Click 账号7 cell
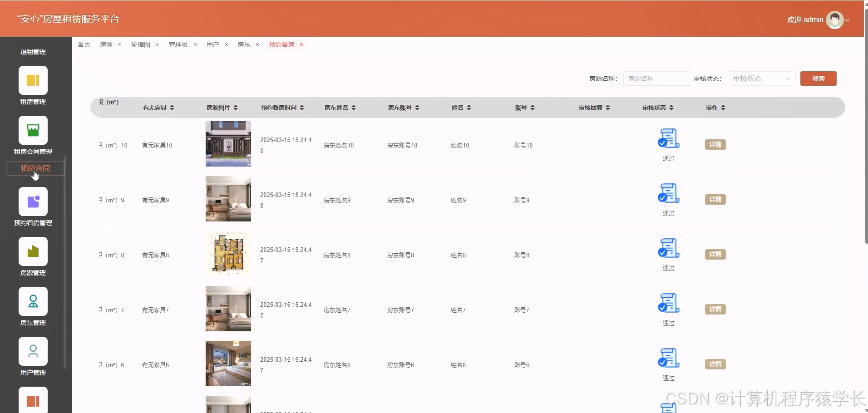Viewport: 868px width, 413px height. pyautogui.click(x=522, y=310)
